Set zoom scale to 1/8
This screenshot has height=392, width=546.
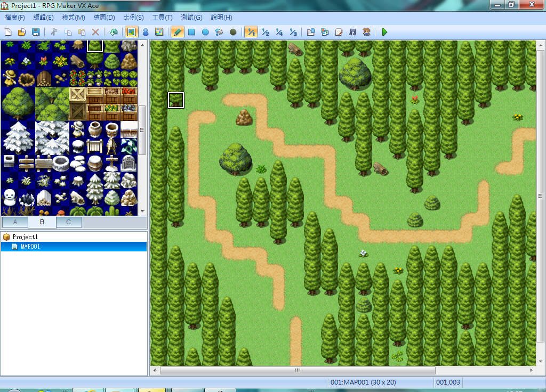293,32
